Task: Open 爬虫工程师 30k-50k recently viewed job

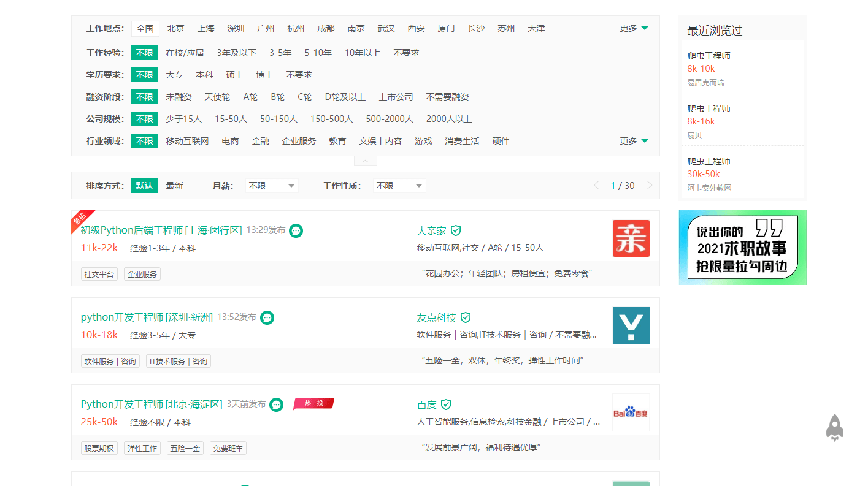Action: point(709,161)
